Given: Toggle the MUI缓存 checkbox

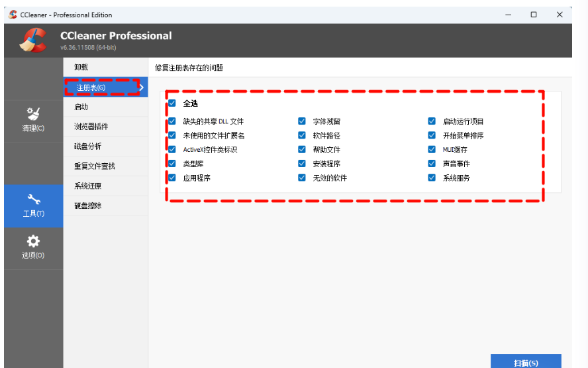Looking at the screenshot, I should point(432,149).
